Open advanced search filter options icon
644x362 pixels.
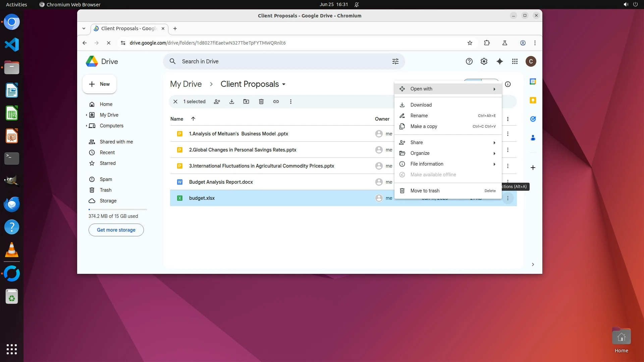pos(395,61)
